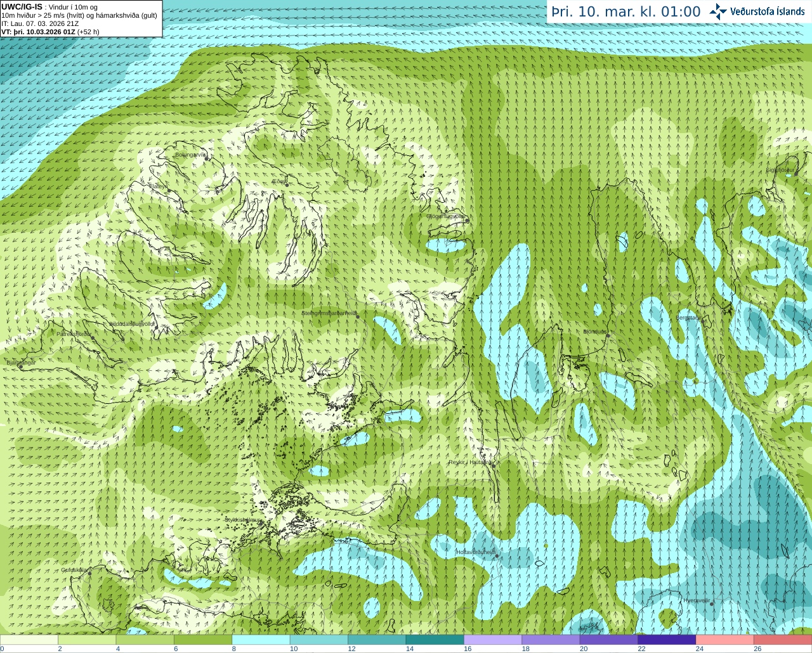
Task: Pick the cream 0–2 m/s legend swatch
Action: [29, 640]
